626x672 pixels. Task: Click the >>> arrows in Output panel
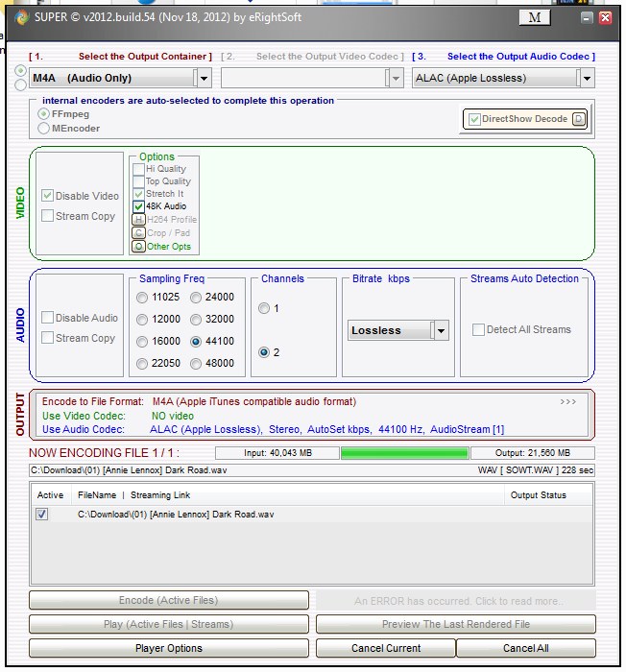click(568, 402)
